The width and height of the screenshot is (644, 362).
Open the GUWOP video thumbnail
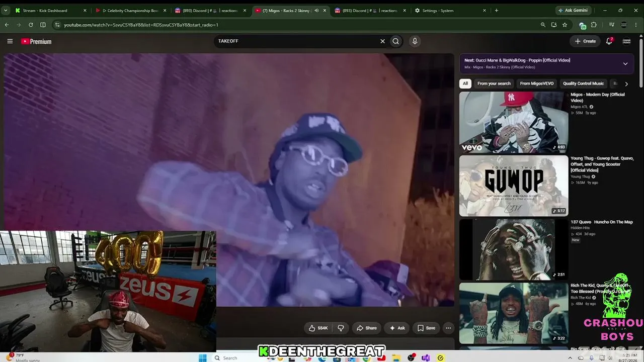[514, 186]
